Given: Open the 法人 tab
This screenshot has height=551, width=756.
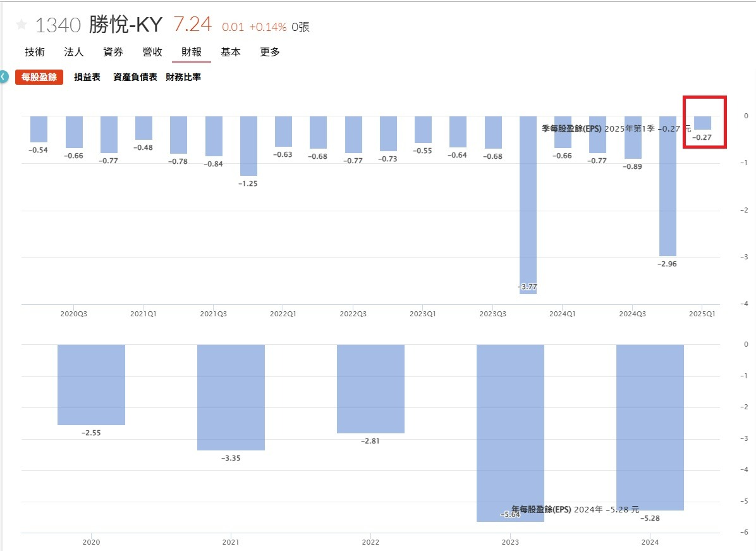Looking at the screenshot, I should [74, 52].
